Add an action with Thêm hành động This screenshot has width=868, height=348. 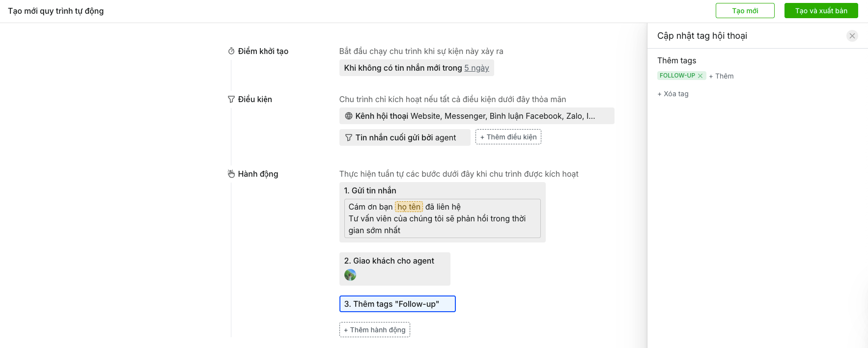374,330
